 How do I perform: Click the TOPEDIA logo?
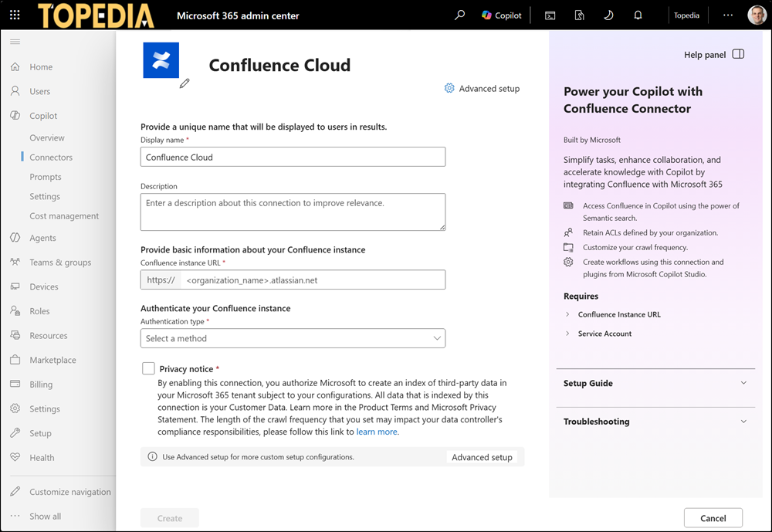96,15
